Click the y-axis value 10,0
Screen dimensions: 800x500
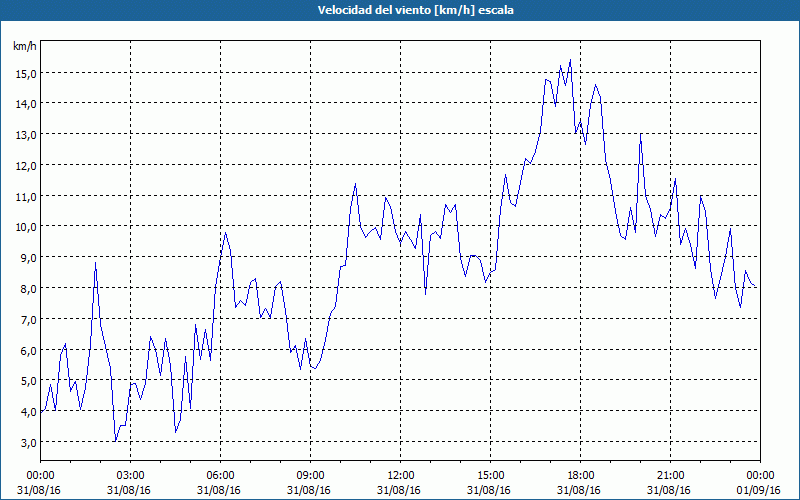pos(26,227)
